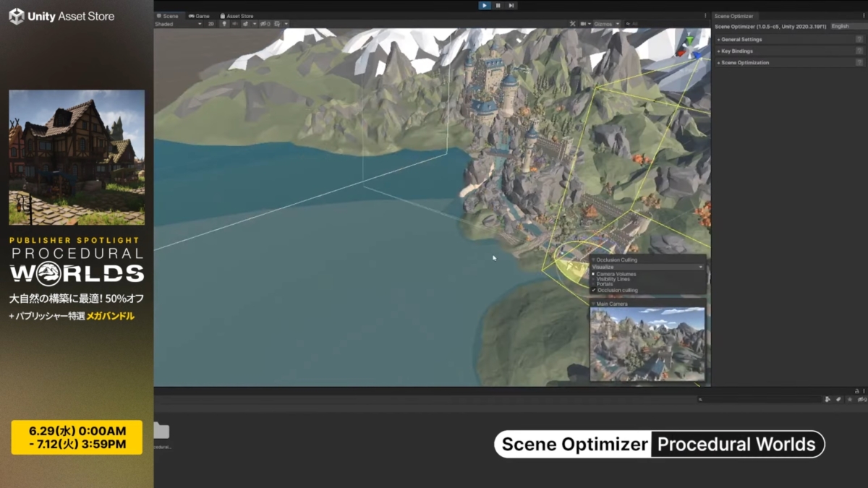This screenshot has width=868, height=488.
Task: Toggle hidden packages visibility icon
Action: [861, 399]
